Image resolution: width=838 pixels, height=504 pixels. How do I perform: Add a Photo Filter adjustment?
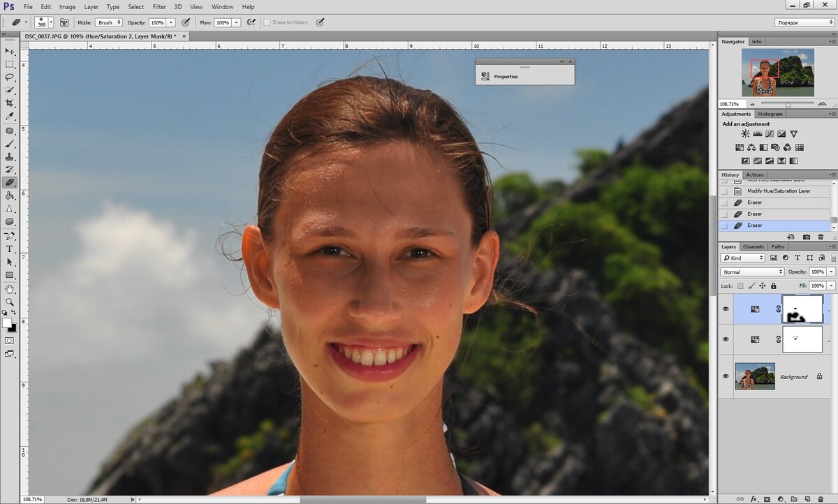pyautogui.click(x=776, y=147)
